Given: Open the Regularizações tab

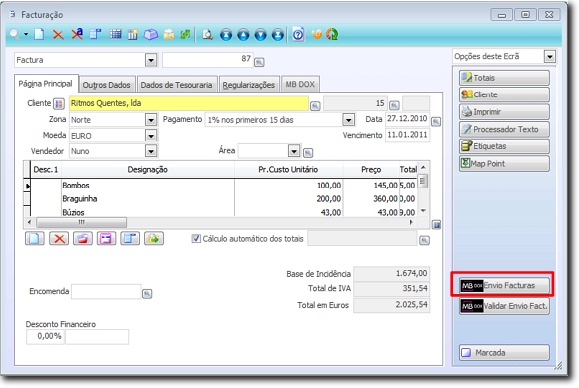Looking at the screenshot, I should coord(249,85).
